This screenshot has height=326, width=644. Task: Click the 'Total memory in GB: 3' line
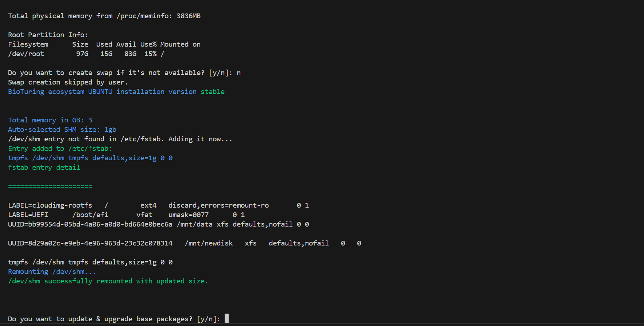[50, 120]
